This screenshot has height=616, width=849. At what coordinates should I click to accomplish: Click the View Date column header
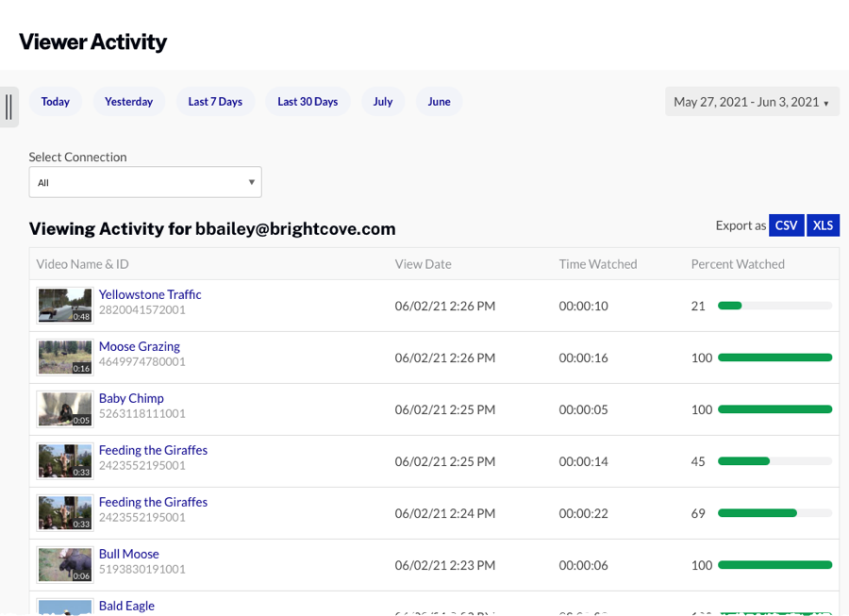point(423,264)
